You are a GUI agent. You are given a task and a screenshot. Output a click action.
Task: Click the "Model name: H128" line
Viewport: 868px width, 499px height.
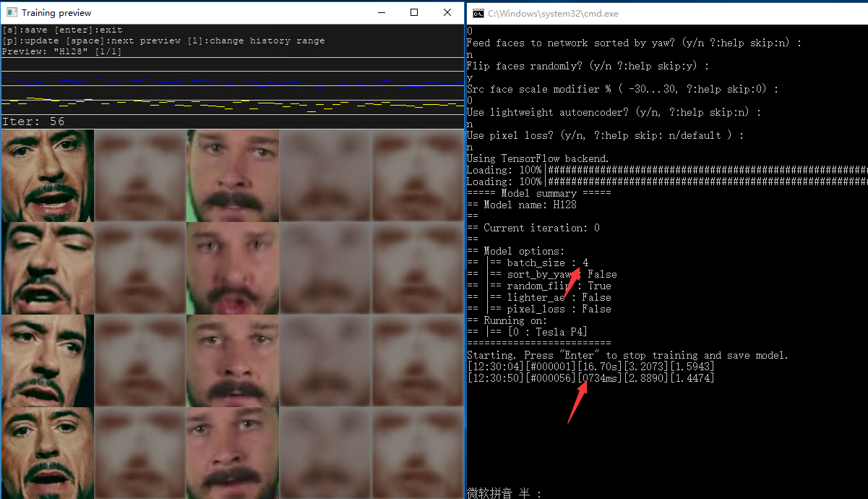click(521, 205)
